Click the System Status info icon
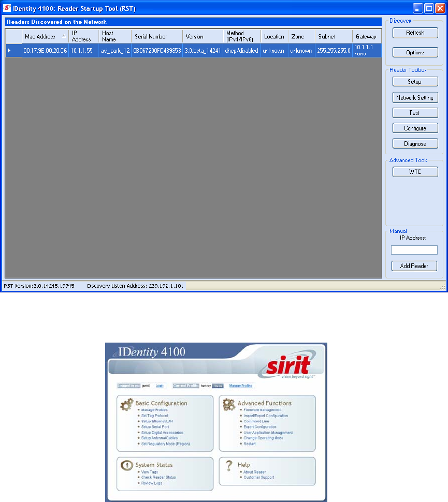The image size is (448, 502). pos(126,465)
